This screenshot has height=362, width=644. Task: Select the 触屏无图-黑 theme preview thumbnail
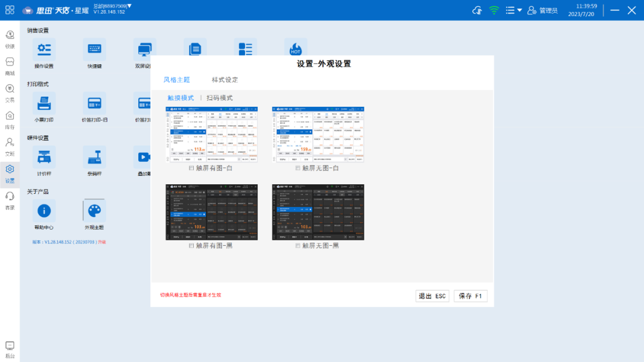pyautogui.click(x=318, y=212)
